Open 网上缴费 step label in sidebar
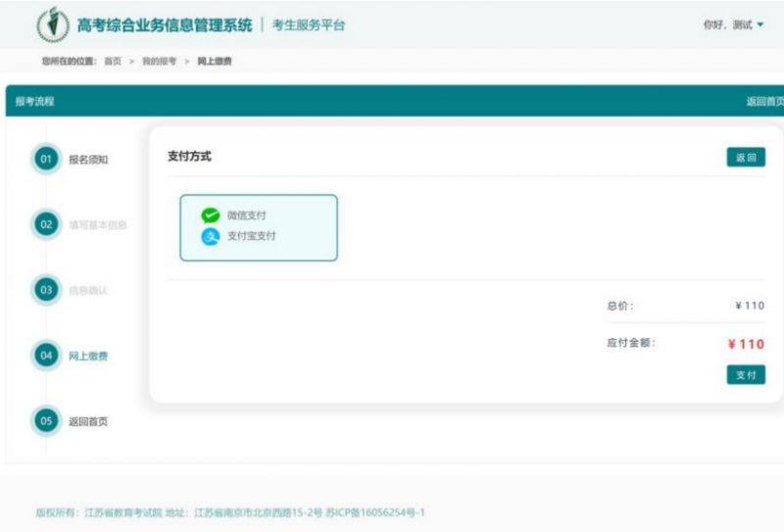 pyautogui.click(x=88, y=356)
